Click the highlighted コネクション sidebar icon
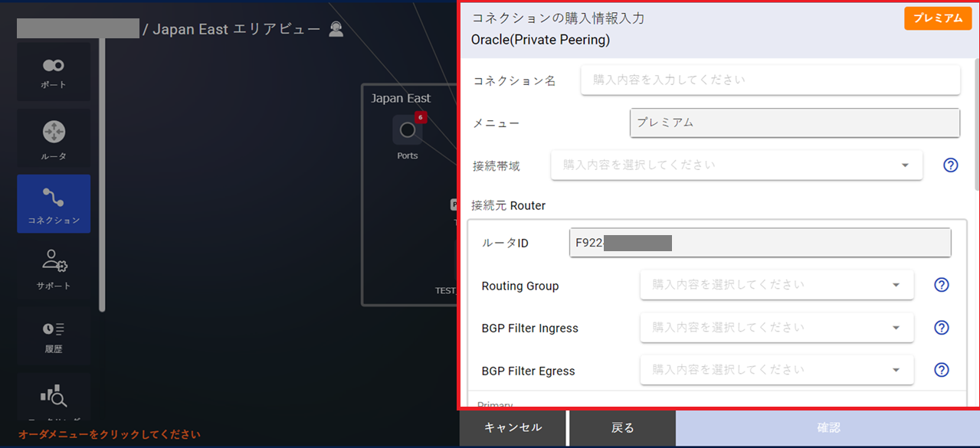Image resolution: width=980 pixels, height=448 pixels. coord(53,204)
